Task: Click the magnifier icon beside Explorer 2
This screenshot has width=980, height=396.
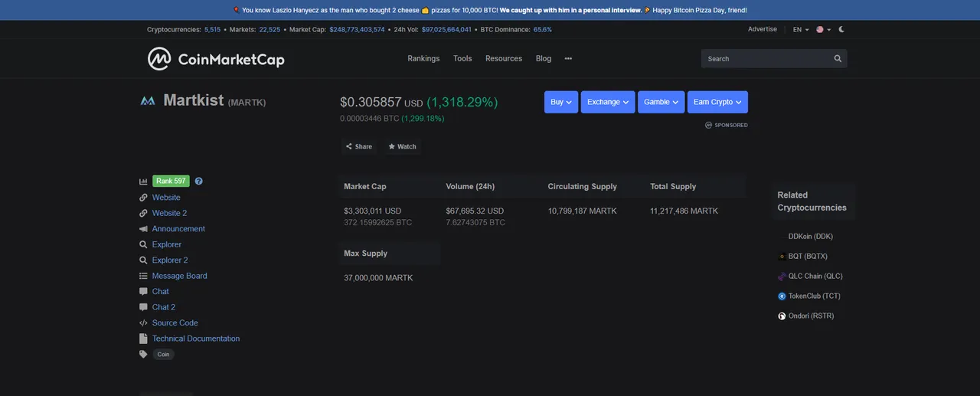Action: click(143, 260)
